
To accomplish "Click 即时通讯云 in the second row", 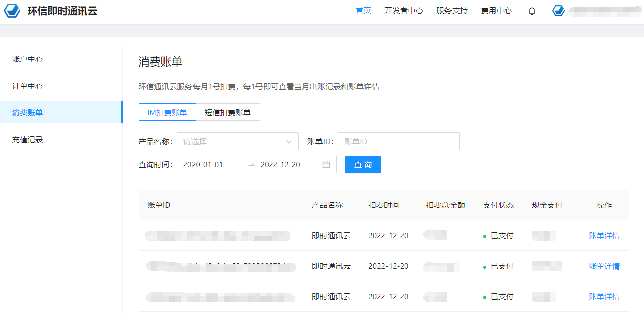I will tap(331, 266).
